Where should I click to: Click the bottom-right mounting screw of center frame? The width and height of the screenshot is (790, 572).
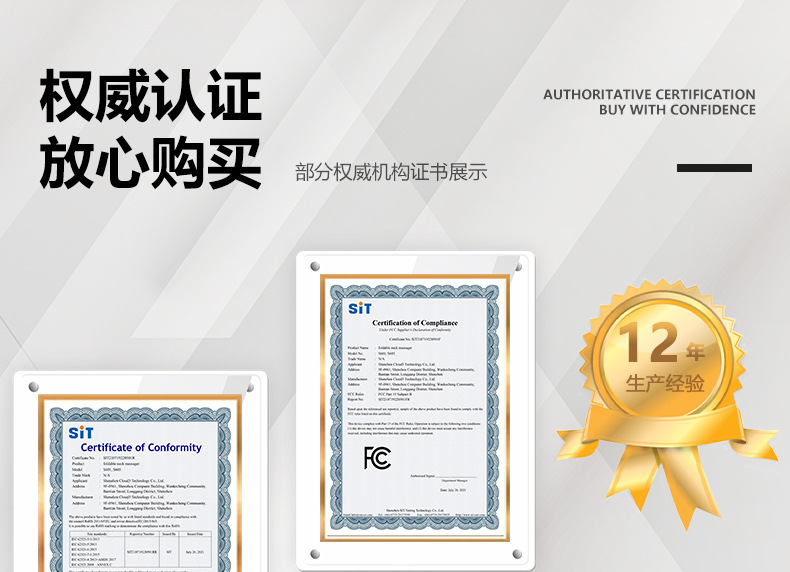coord(516,554)
